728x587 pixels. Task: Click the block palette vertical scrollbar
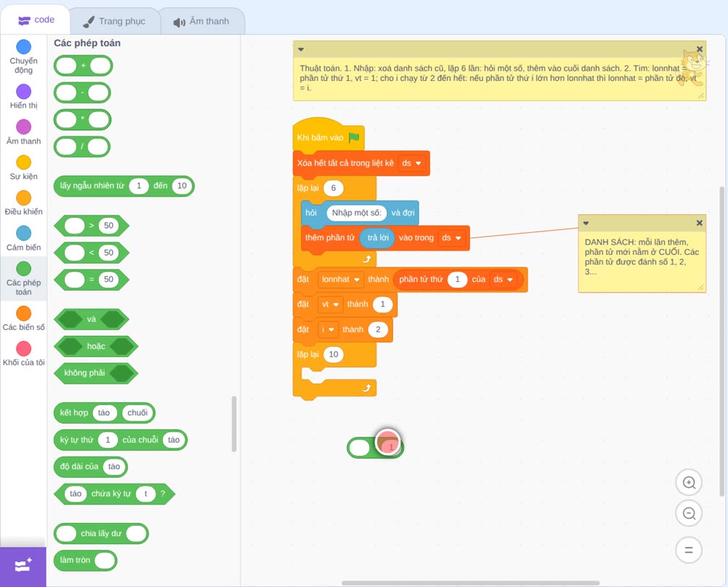coord(234,424)
